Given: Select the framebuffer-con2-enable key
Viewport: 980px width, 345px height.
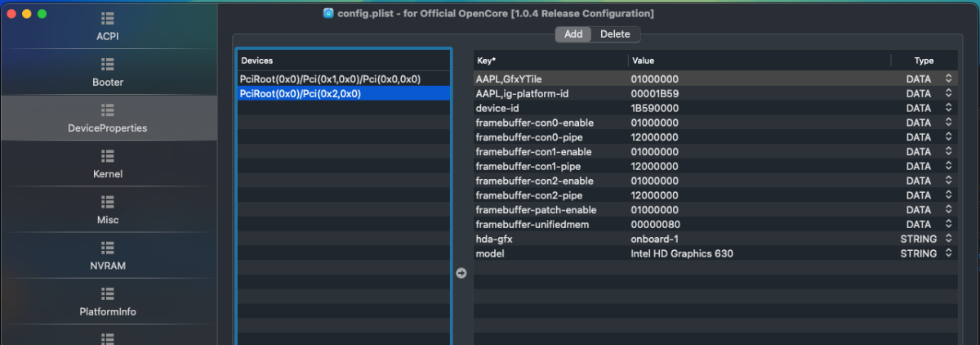Looking at the screenshot, I should coord(534,181).
